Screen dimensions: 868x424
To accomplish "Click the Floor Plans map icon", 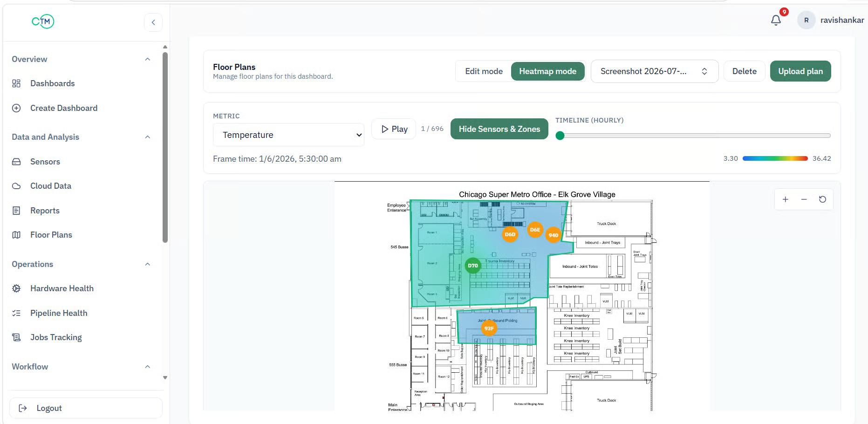I will click(16, 235).
